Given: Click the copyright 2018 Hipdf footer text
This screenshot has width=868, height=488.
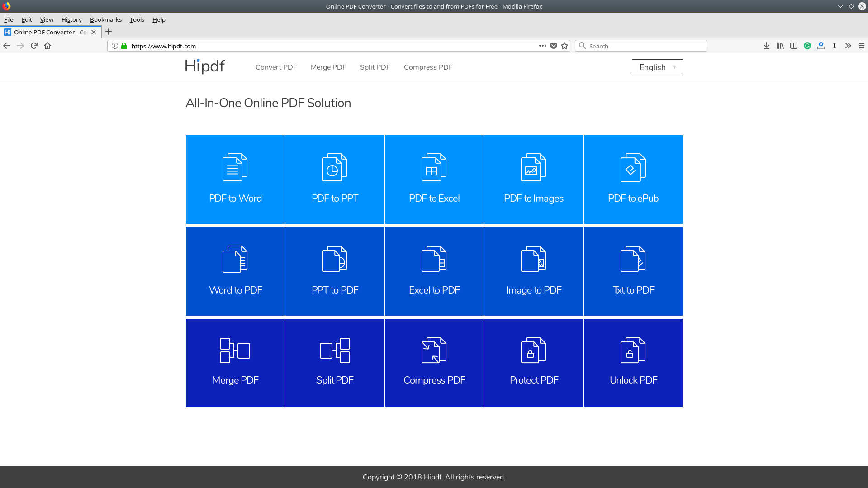Looking at the screenshot, I should tap(434, 477).
